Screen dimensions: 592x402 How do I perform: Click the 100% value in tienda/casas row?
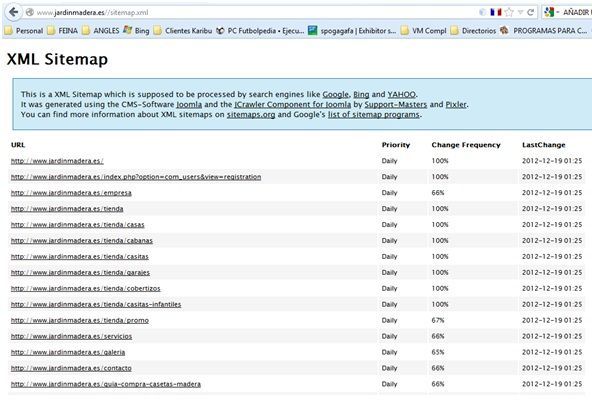tap(440, 225)
